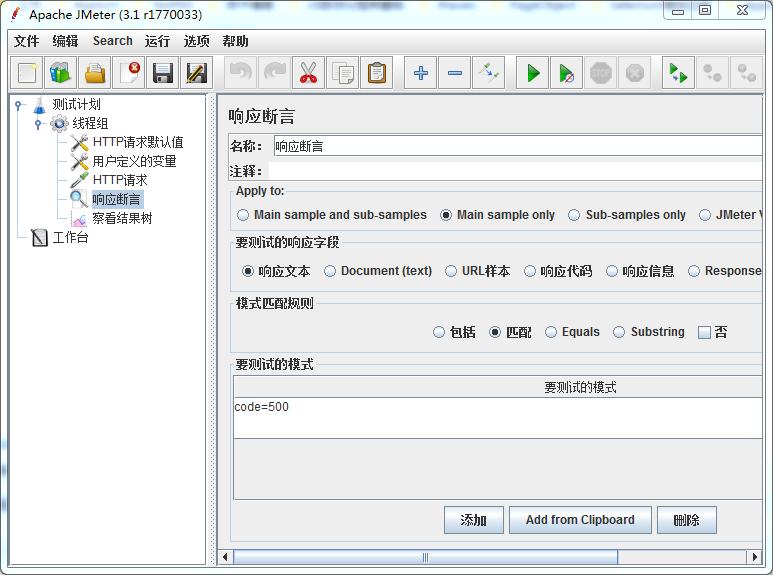Open the Templates toolbar icon
Screen dimensions: 773x575
pyautogui.click(x=61, y=73)
